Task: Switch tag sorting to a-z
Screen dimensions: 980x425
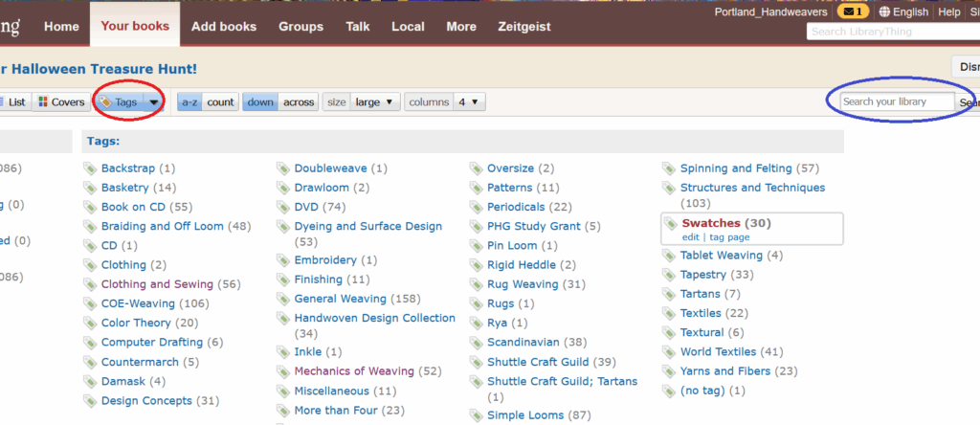Action: click(x=189, y=102)
